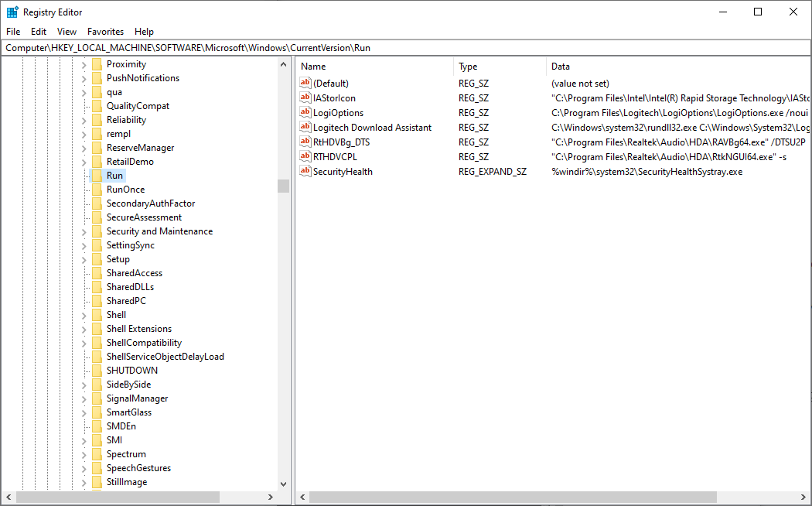
Task: Click the Proximity folder icon
Action: (97, 64)
